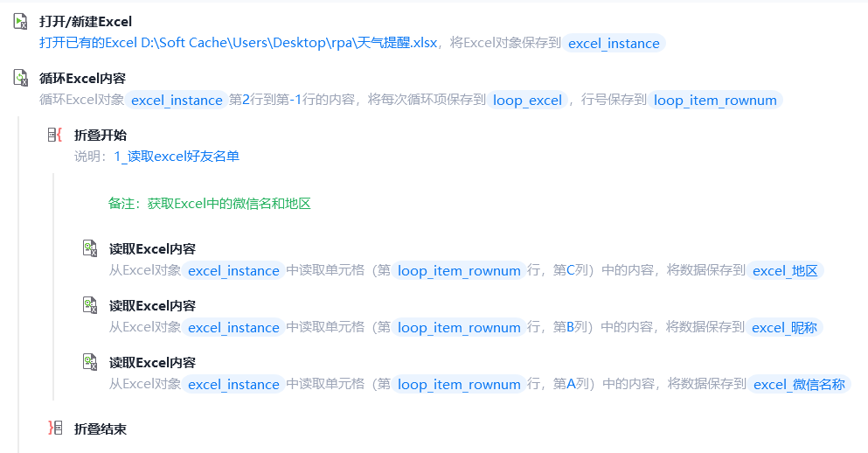868x453 pixels.
Task: Click the 第C列 column text
Action: [x=570, y=270]
